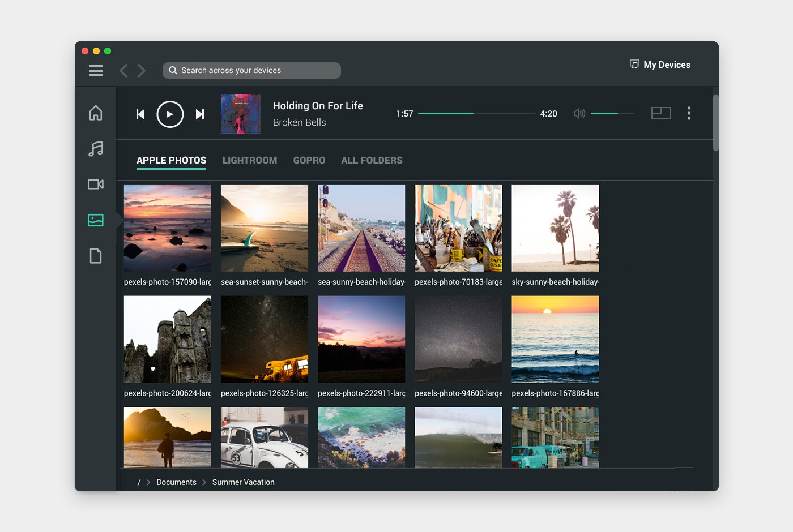The height and width of the screenshot is (532, 793).
Task: Open My Devices
Action: (660, 65)
